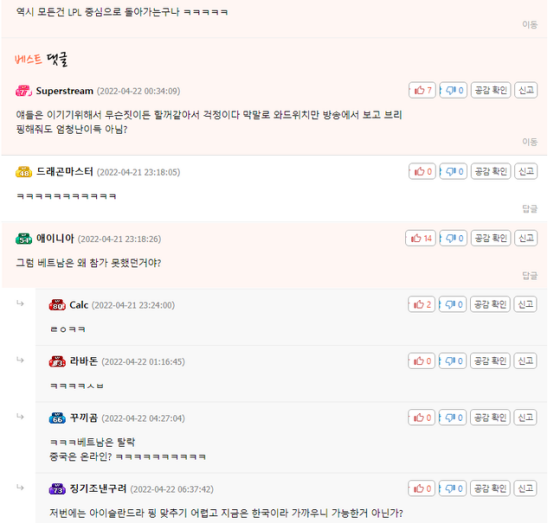554x524 pixels.
Task: Report Superstream's comment with 신고
Action: [x=526, y=90]
